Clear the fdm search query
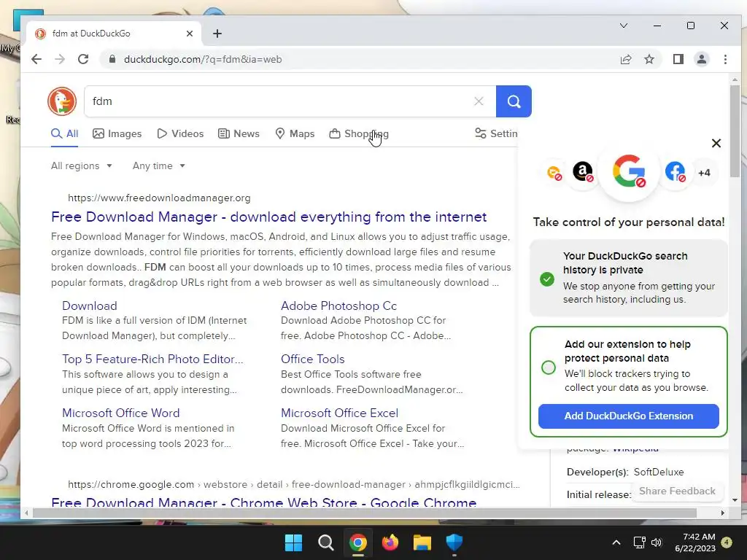 pos(479,101)
